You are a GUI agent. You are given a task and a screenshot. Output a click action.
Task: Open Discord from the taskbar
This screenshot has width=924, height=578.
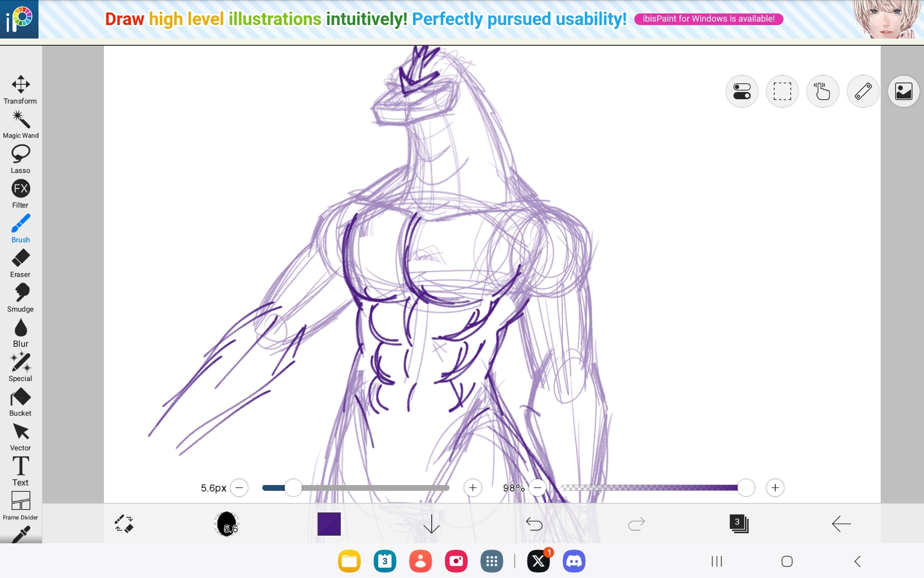point(574,561)
